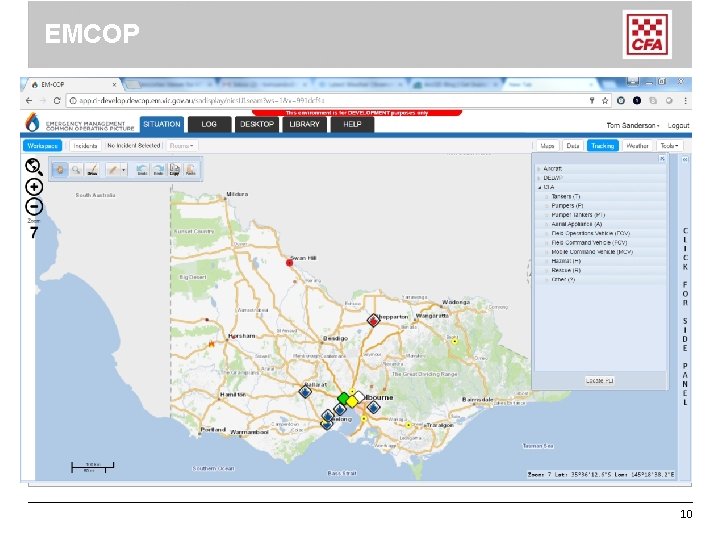Select the pencil markup tool
This screenshot has height=540, width=720.
[x=112, y=170]
